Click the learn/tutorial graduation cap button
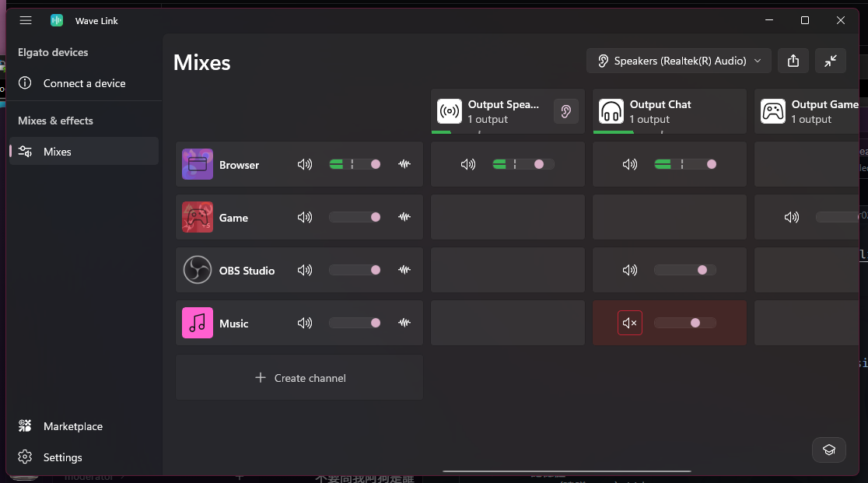The image size is (868, 483). 828,450
